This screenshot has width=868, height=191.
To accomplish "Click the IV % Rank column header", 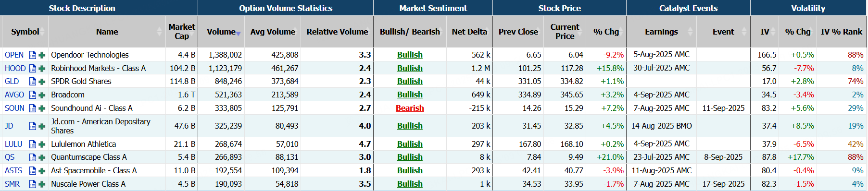I will pyautogui.click(x=841, y=32).
